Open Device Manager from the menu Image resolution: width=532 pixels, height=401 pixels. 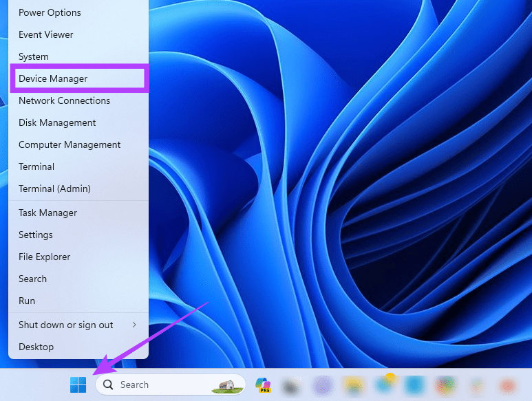(53, 78)
